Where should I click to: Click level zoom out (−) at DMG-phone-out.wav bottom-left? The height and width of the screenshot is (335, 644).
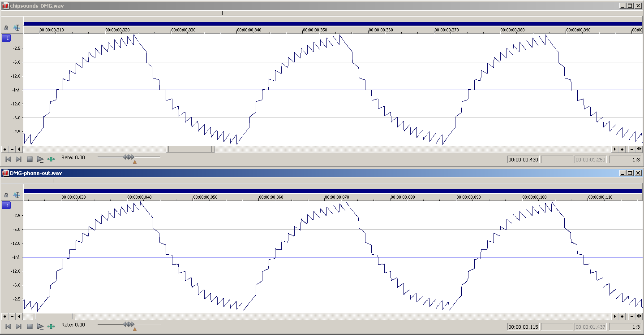[12, 317]
